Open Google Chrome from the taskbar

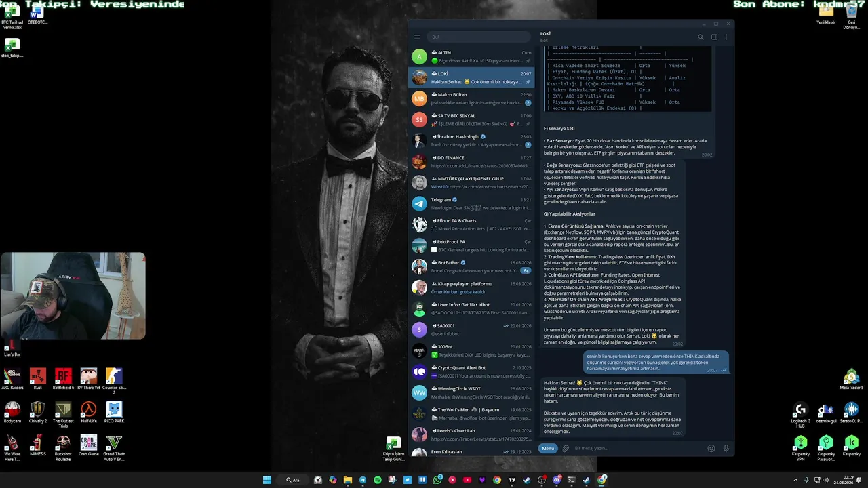(497, 480)
